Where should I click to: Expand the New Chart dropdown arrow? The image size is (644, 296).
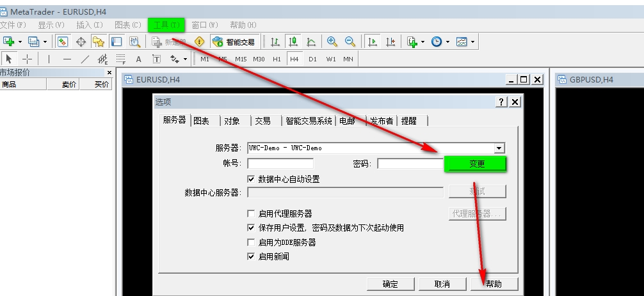coord(20,42)
